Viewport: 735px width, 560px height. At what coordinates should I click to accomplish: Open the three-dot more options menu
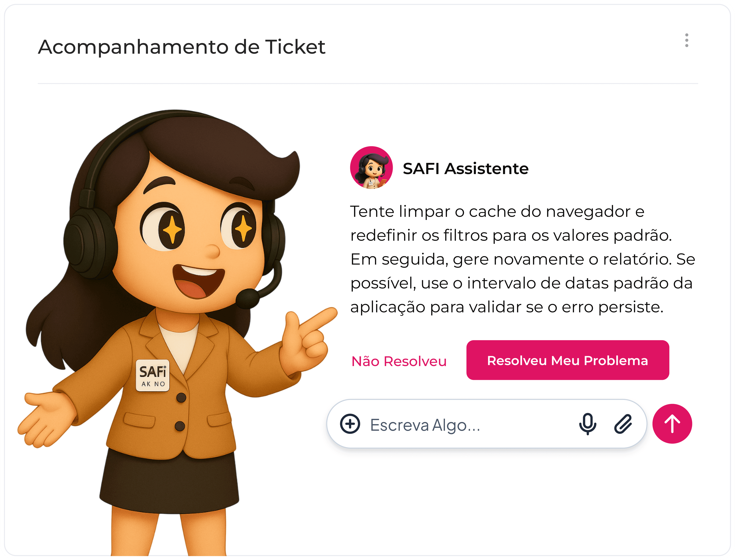click(x=686, y=40)
